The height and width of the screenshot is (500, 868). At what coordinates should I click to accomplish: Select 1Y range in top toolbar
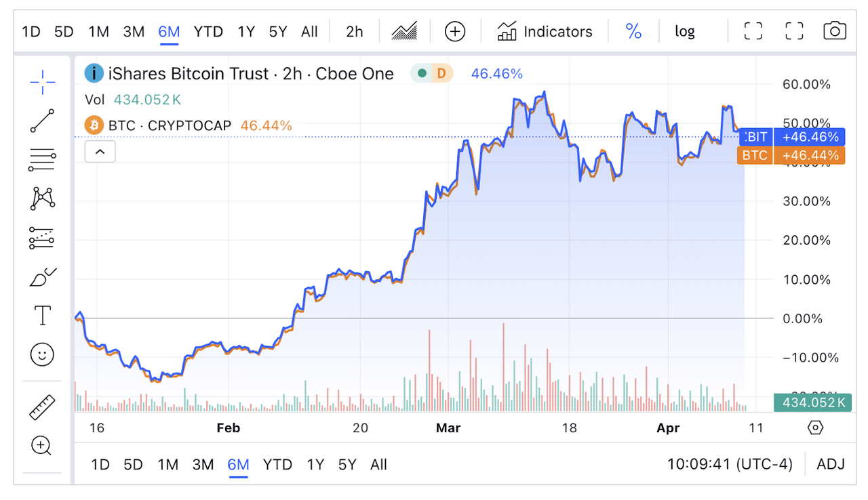click(246, 31)
